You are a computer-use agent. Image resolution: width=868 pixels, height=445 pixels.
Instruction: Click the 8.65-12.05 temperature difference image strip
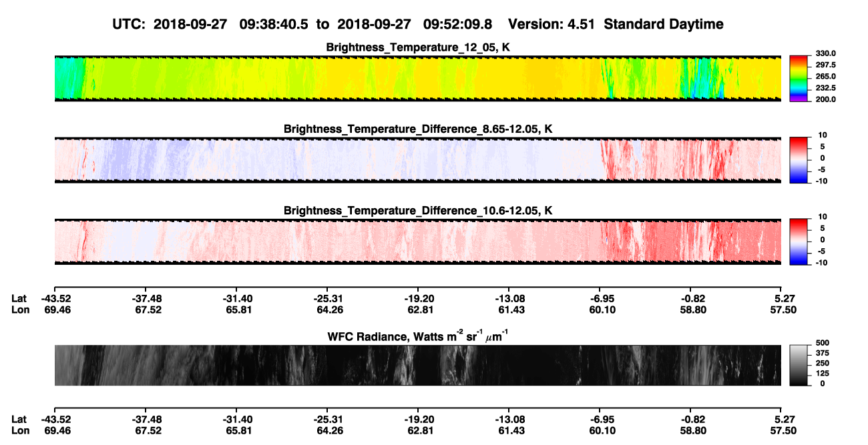[418, 159]
